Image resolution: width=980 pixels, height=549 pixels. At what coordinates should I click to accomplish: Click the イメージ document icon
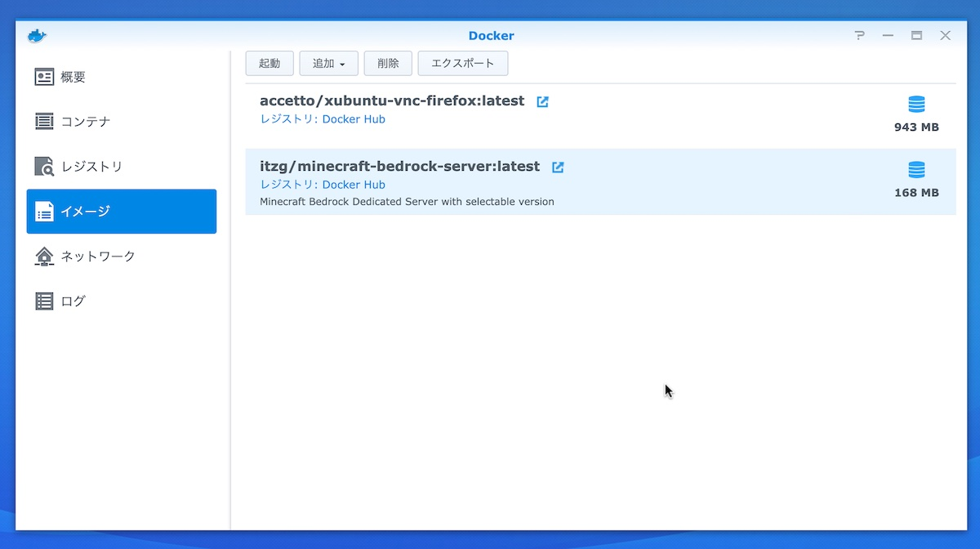[44, 212]
